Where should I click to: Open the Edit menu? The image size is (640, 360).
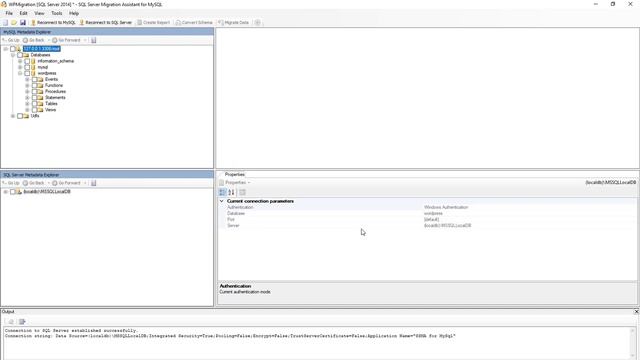pyautogui.click(x=23, y=13)
